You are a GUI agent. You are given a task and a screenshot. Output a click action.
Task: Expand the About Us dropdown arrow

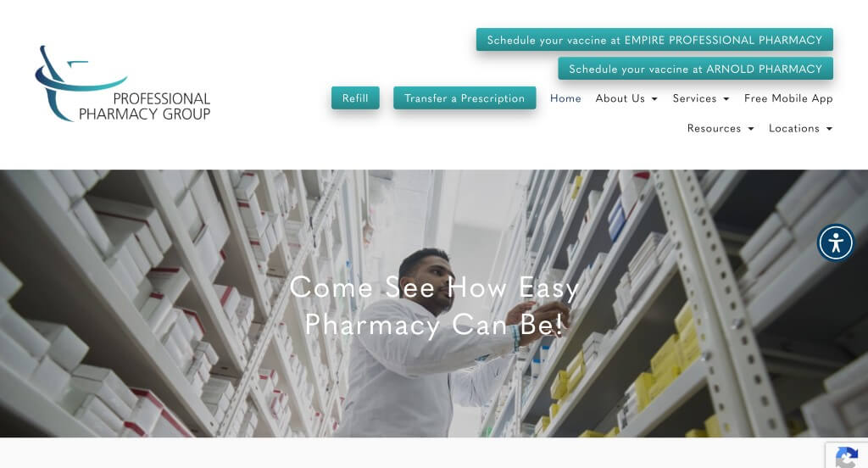654,98
